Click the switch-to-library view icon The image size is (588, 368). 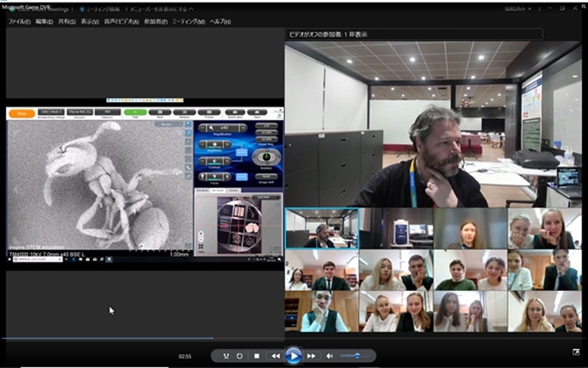point(576,352)
